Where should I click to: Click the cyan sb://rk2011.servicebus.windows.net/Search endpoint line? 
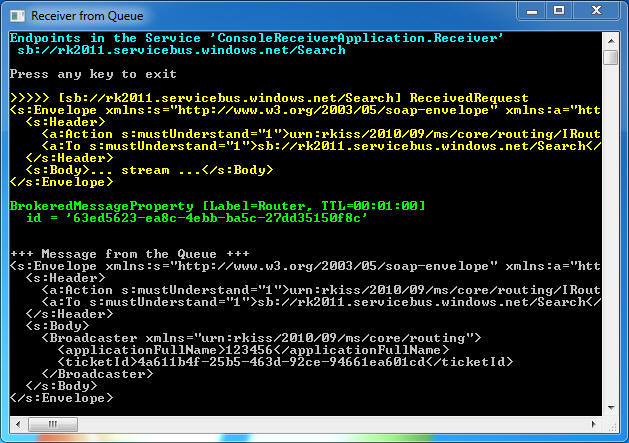pyautogui.click(x=181, y=50)
